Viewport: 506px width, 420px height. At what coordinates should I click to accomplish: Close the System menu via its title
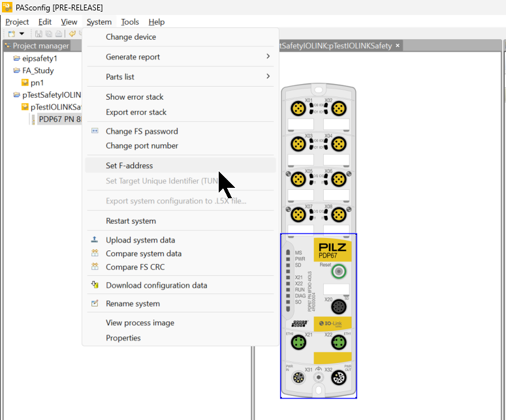click(99, 22)
